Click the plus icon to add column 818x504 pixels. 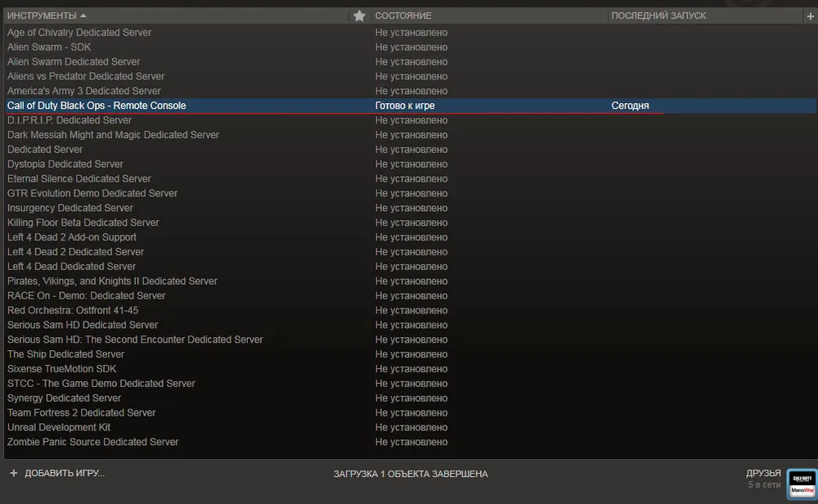pyautogui.click(x=810, y=16)
